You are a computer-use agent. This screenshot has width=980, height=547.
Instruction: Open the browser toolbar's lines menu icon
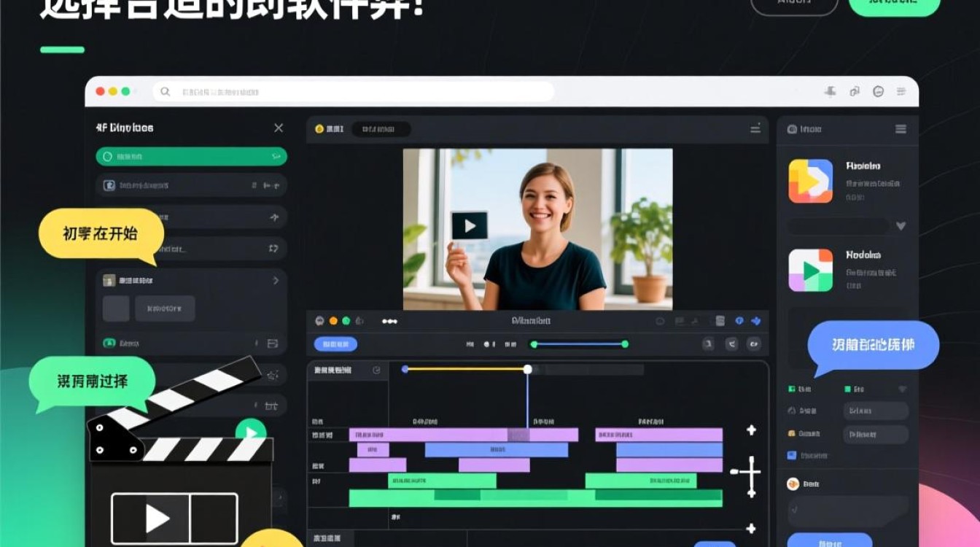(902, 91)
